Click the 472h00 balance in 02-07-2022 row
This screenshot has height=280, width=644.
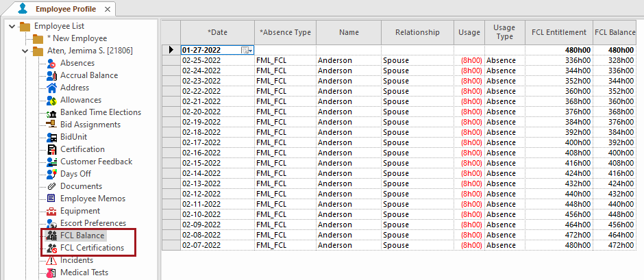click(x=615, y=245)
